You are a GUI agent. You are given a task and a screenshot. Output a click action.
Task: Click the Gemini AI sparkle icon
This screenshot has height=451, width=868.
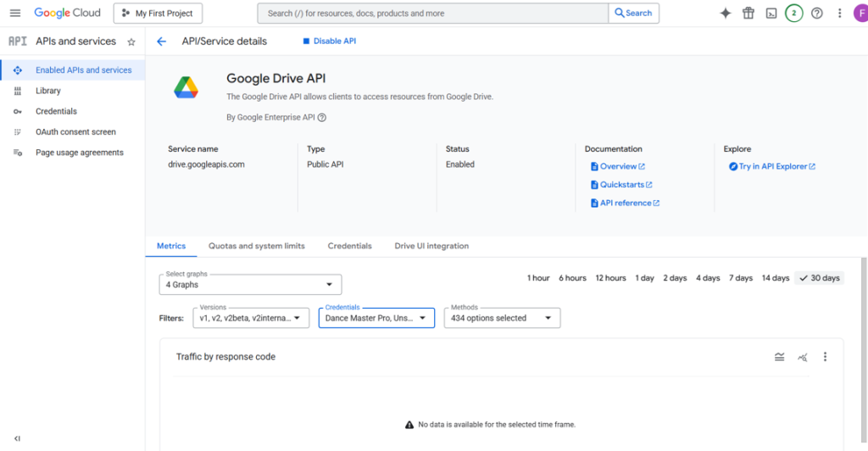coord(725,13)
